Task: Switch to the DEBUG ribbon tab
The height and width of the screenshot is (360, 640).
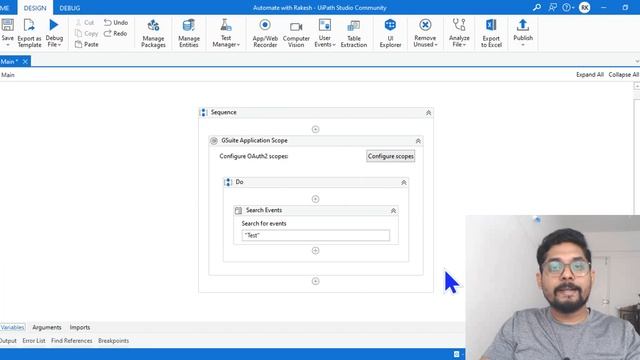Action: point(69,8)
